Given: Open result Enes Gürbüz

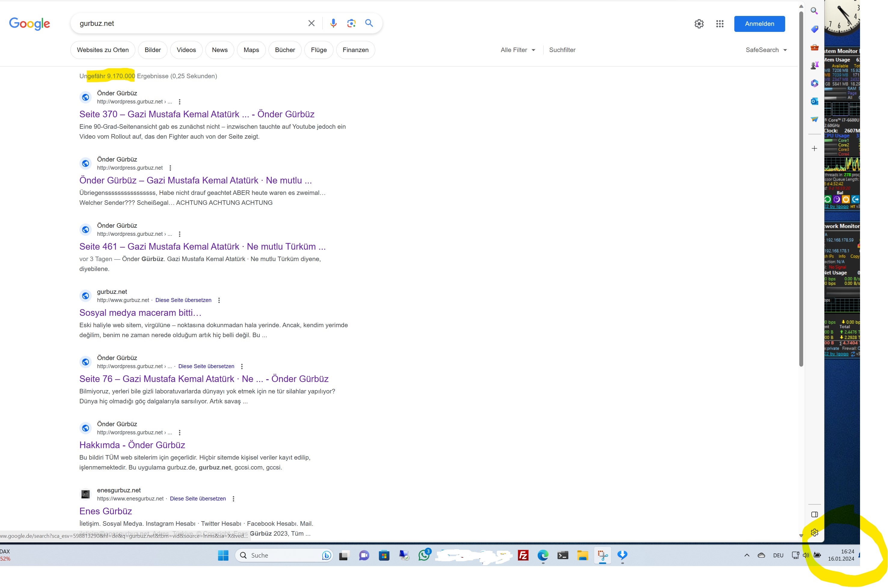Looking at the screenshot, I should click(106, 511).
